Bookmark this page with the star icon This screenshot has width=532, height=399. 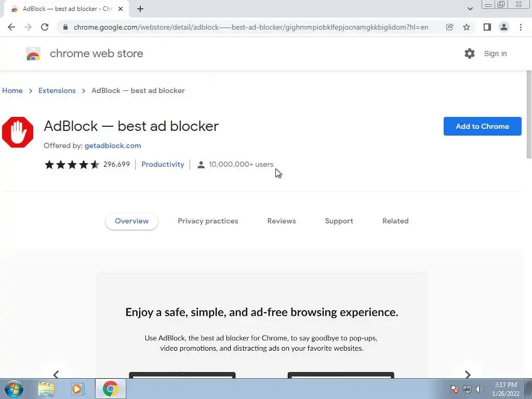(467, 27)
